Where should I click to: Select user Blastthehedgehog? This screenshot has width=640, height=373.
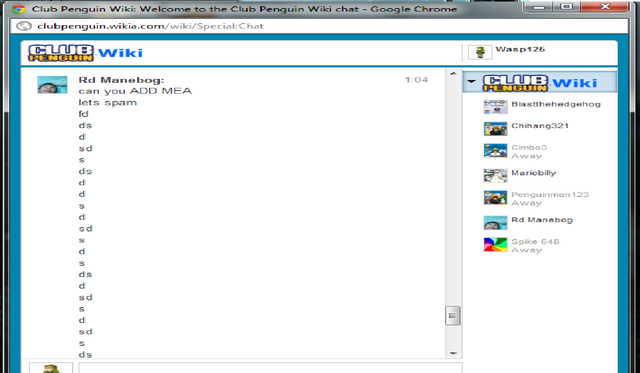pos(556,104)
